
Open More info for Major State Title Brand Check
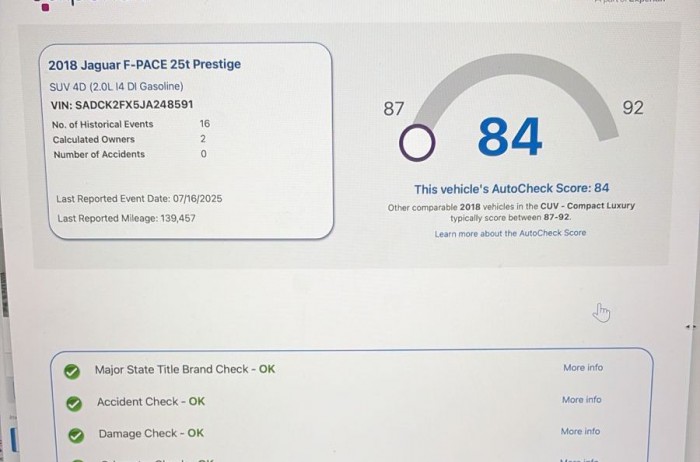(x=582, y=368)
